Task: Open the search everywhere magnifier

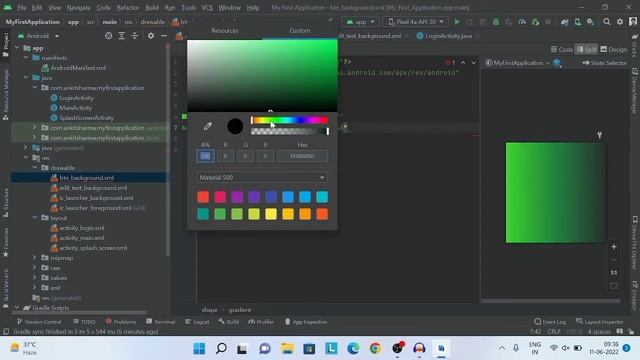Action: click(607, 22)
